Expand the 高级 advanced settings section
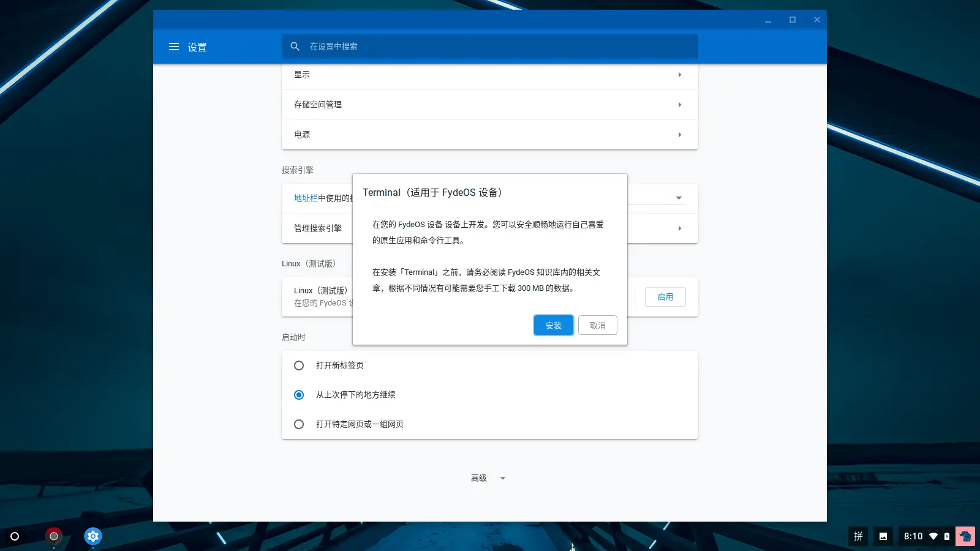Image resolution: width=980 pixels, height=551 pixels. 487,478
